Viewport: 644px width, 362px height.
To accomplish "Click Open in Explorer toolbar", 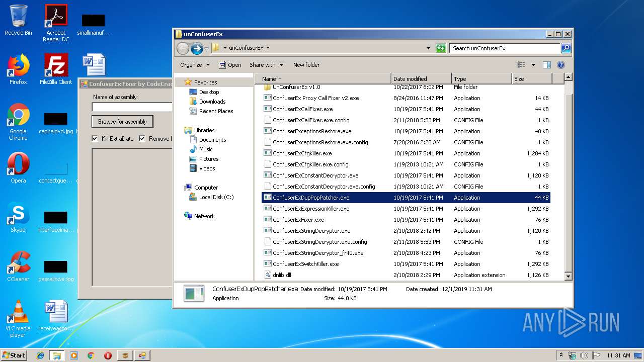I will [x=230, y=65].
